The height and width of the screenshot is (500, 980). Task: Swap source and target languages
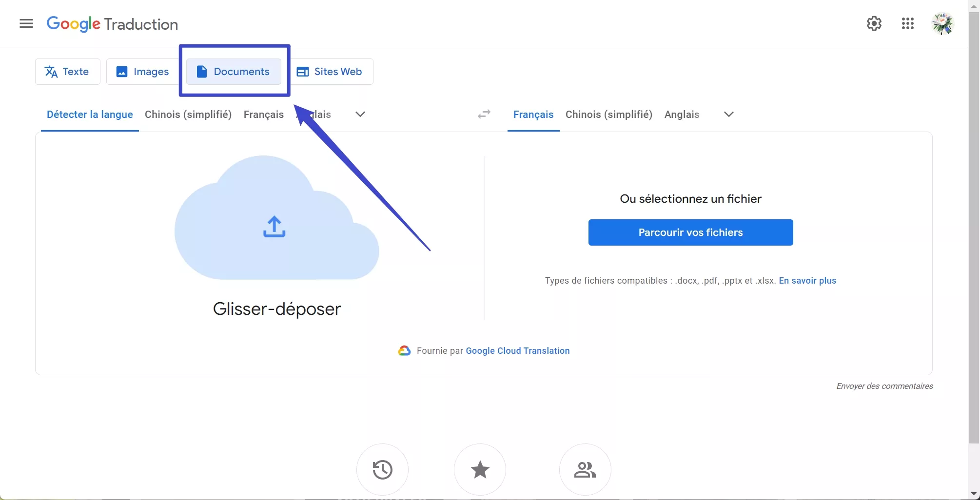[x=484, y=114]
